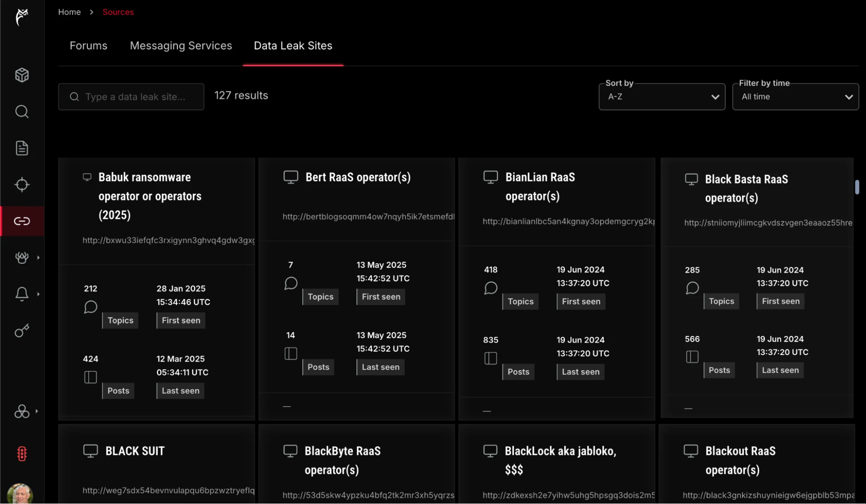Open the crosshair target icon in the sidebar
This screenshot has width=866, height=504.
(22, 185)
